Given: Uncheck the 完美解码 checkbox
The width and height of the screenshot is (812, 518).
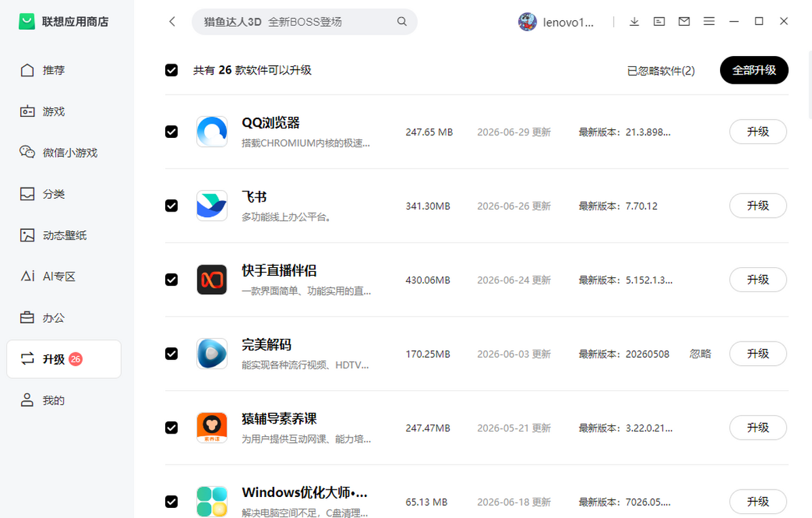Looking at the screenshot, I should [x=171, y=354].
